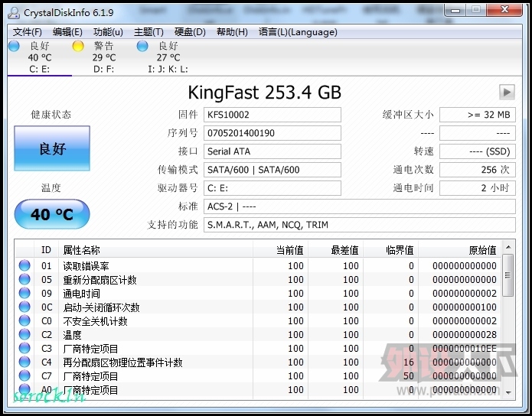Open the 编辑(E) menu
Viewport: 532px width, 416px height.
point(67,32)
